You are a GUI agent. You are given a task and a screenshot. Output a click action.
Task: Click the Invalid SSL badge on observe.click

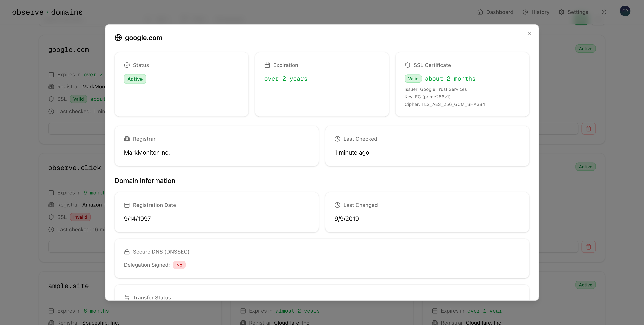(x=80, y=217)
